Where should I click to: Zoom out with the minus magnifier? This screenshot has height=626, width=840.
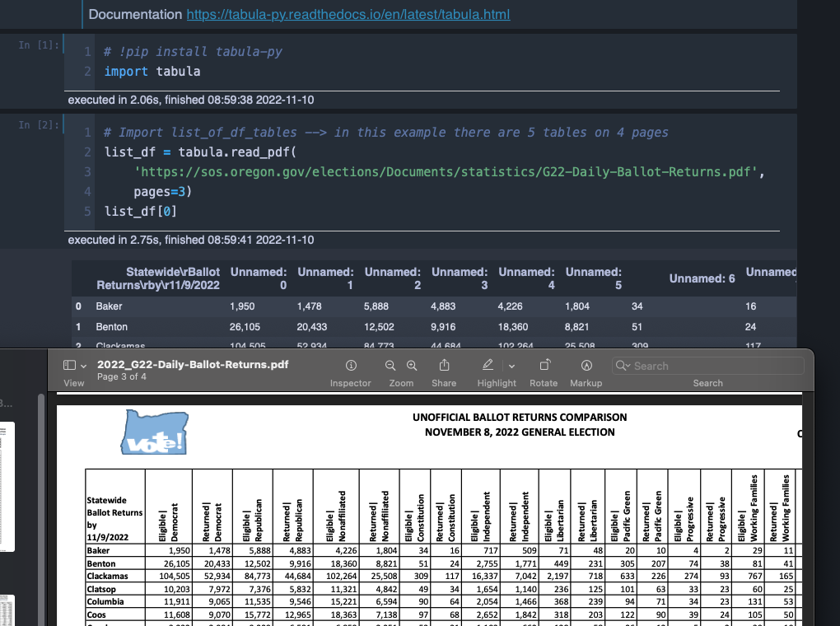point(390,366)
